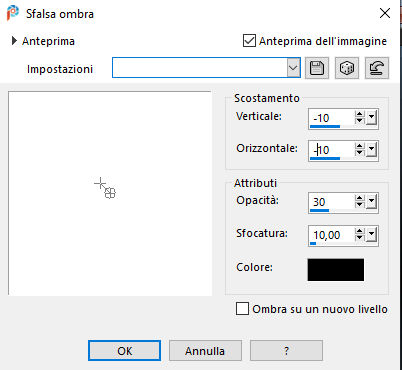Save preset with floppy disk icon
The width and height of the screenshot is (402, 370).
tap(317, 68)
